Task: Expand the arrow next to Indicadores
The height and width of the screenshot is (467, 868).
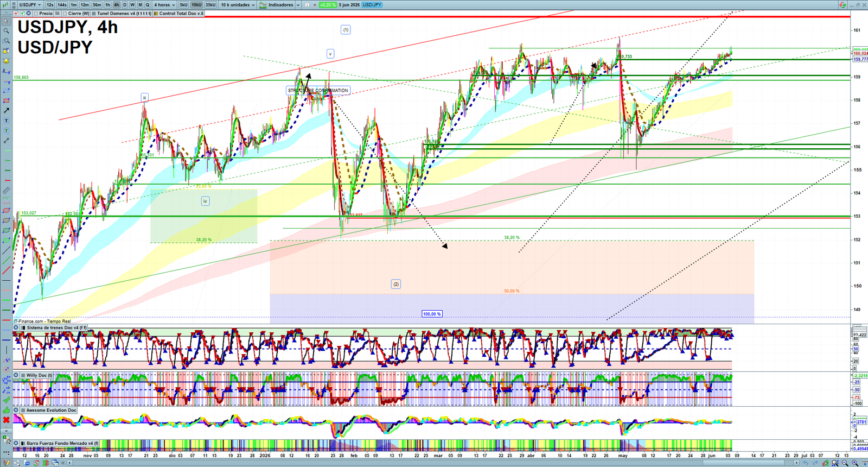Action: [x=298, y=5]
